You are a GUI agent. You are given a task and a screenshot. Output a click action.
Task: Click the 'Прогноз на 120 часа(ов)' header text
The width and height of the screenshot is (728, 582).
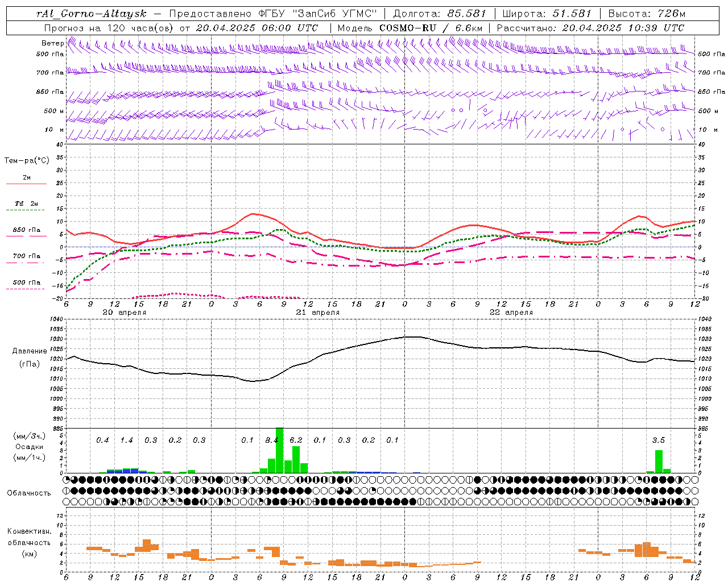[x=109, y=28]
